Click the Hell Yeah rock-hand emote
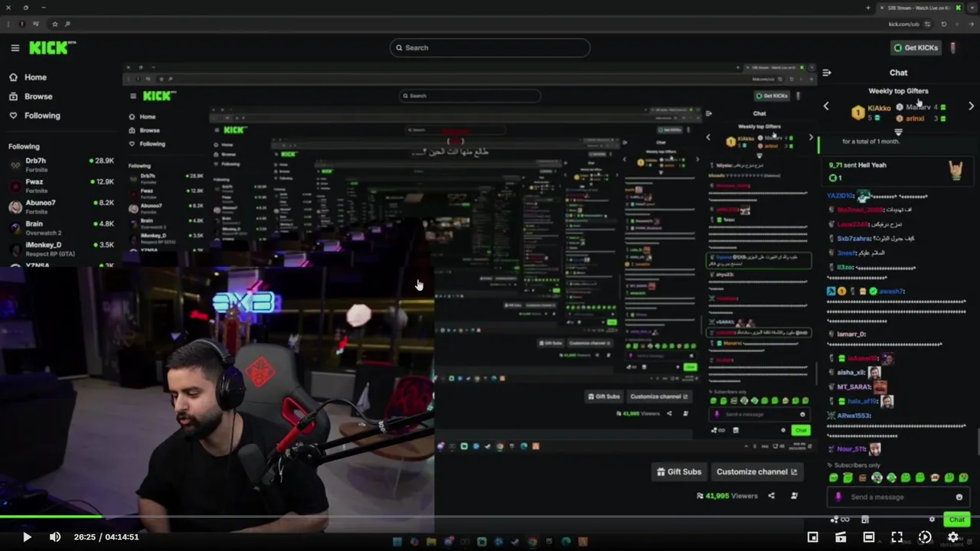The image size is (980, 551). pyautogui.click(x=955, y=171)
